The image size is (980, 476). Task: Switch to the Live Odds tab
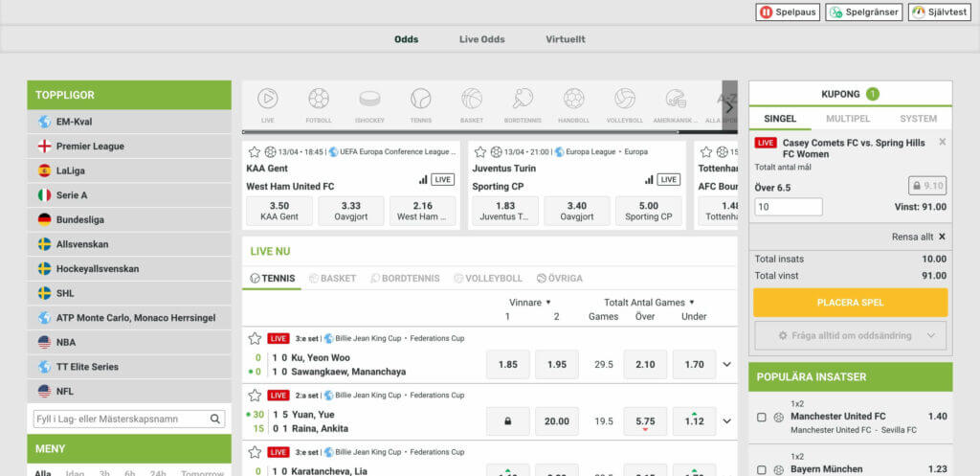(x=482, y=39)
